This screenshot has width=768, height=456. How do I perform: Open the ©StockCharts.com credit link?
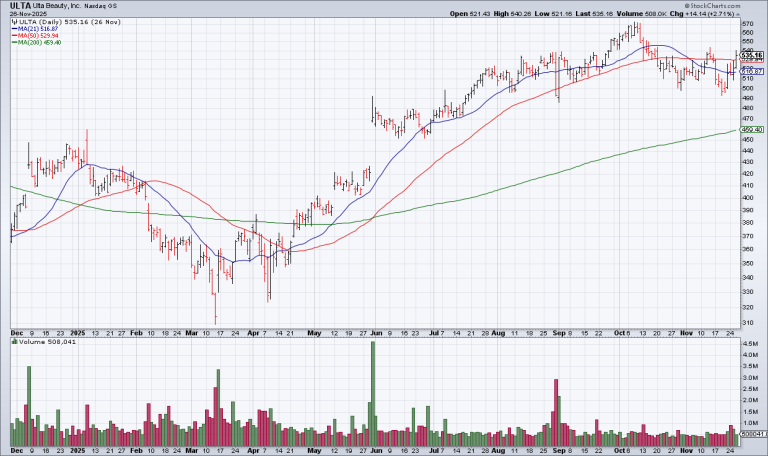click(x=712, y=5)
